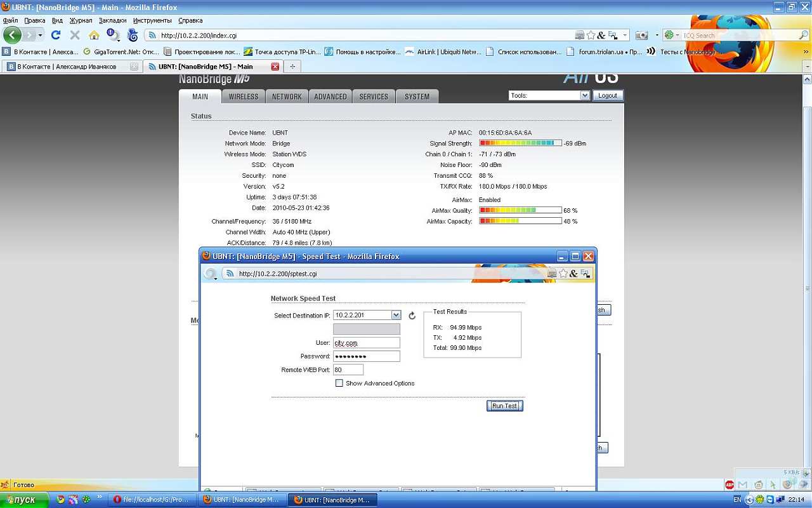The height and width of the screenshot is (508, 812).
Task: Toggle the Show Advanced Options checkbox
Action: coord(339,384)
